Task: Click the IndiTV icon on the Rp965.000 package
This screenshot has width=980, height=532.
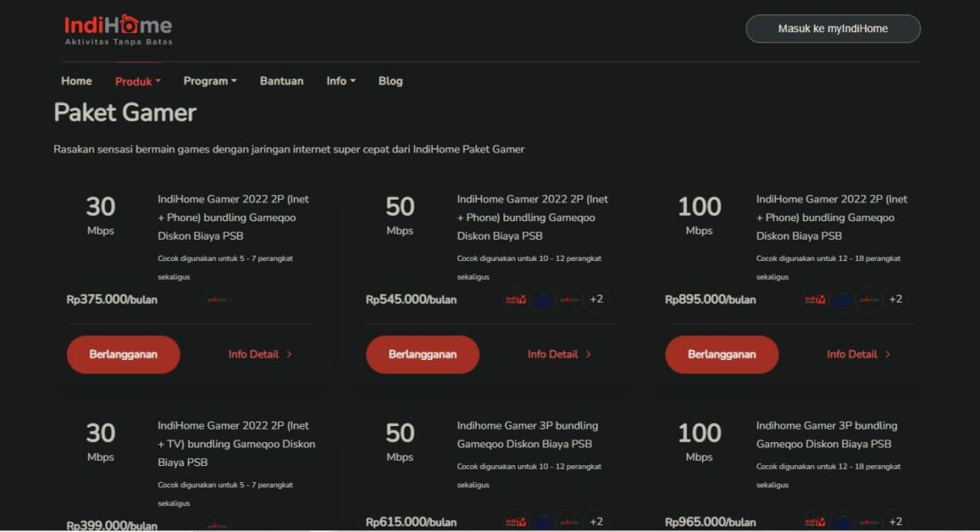Action: click(x=815, y=521)
